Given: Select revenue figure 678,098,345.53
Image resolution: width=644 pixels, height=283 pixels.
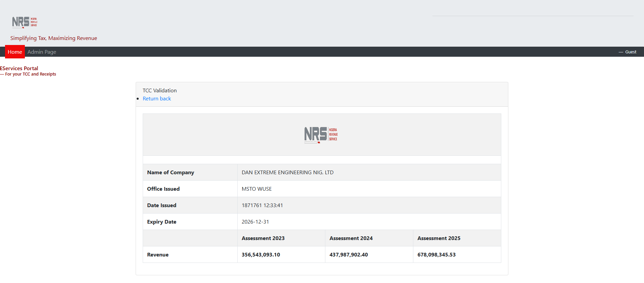Looking at the screenshot, I should [x=436, y=254].
